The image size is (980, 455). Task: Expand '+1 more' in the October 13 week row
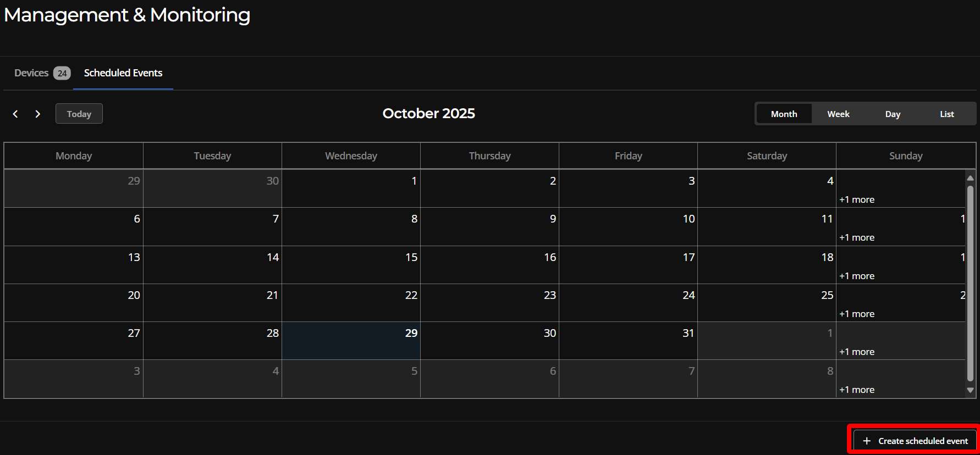[857, 276]
